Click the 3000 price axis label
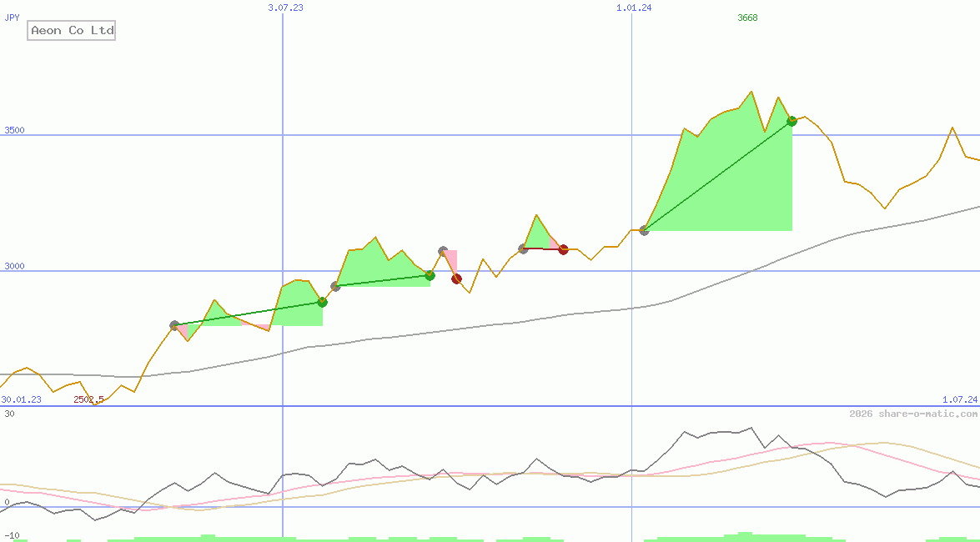The image size is (980, 542). pyautogui.click(x=14, y=266)
